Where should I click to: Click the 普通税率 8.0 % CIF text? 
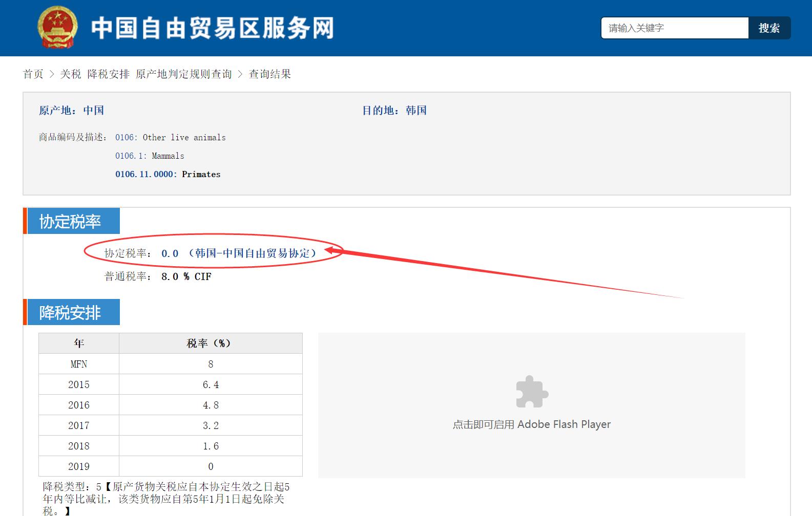click(158, 276)
